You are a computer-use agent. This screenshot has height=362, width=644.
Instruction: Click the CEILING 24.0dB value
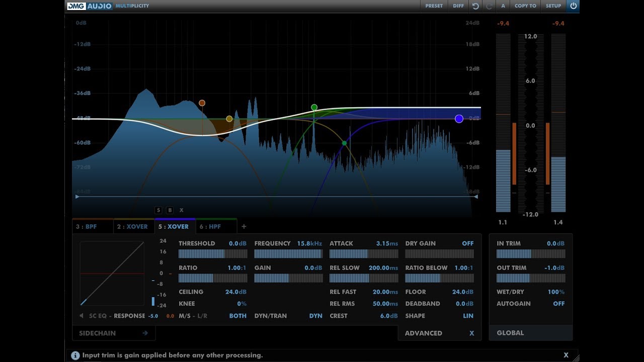pyautogui.click(x=235, y=292)
